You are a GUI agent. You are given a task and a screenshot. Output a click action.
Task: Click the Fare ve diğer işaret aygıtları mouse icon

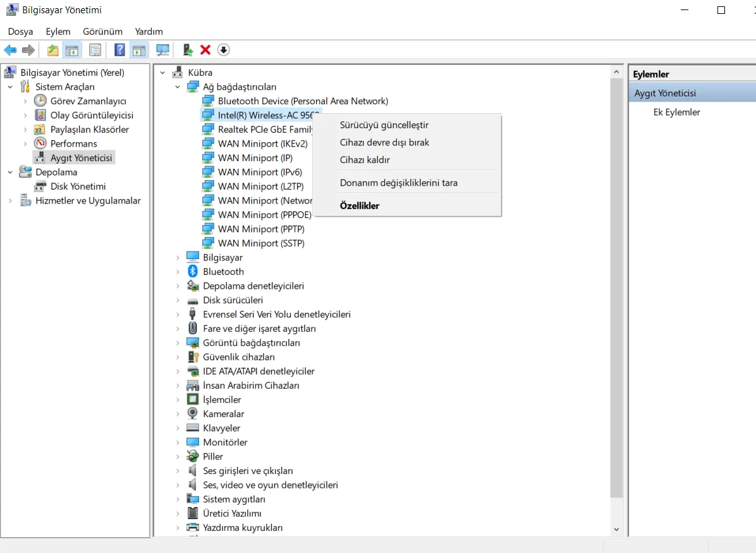192,329
